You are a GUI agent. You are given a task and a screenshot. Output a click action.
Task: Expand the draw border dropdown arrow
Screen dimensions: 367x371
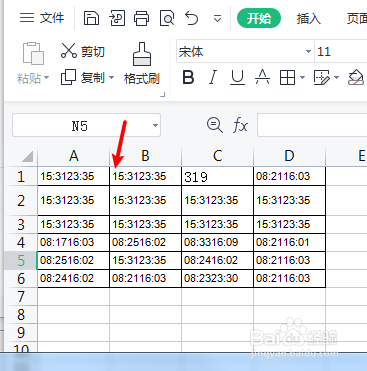click(336, 78)
